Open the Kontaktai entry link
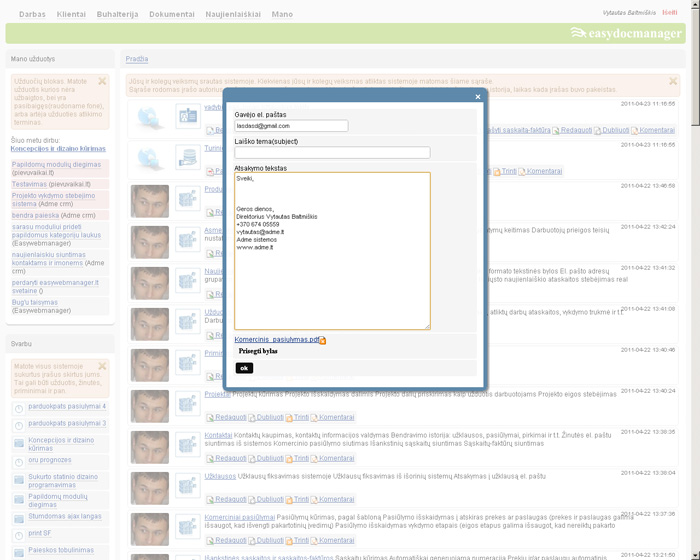700x560 pixels. [218, 435]
